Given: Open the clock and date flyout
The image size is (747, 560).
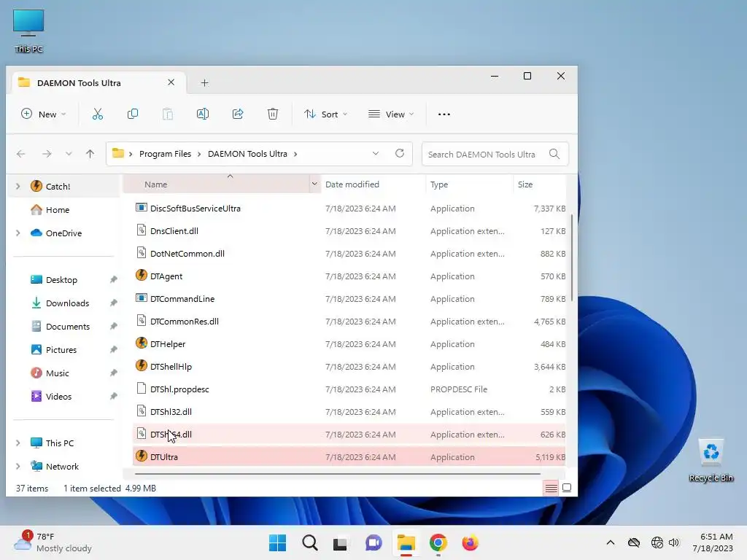Looking at the screenshot, I should pyautogui.click(x=713, y=542).
